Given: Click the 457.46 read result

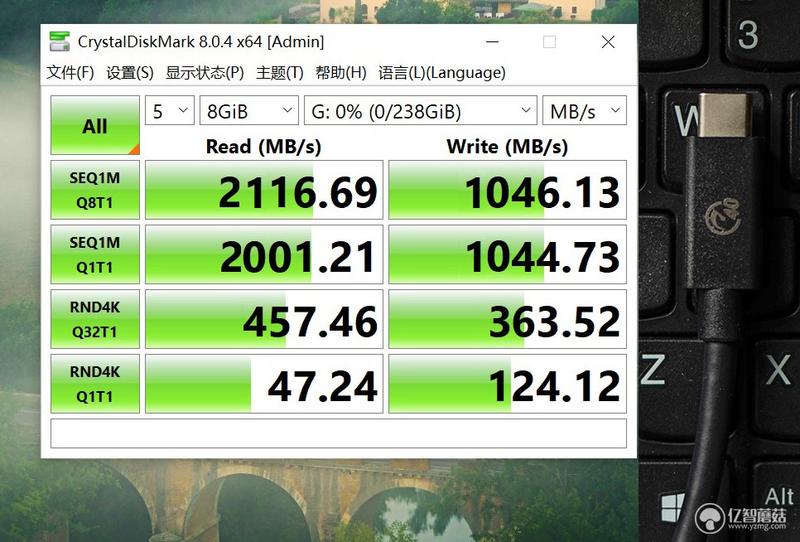Looking at the screenshot, I should 264,319.
